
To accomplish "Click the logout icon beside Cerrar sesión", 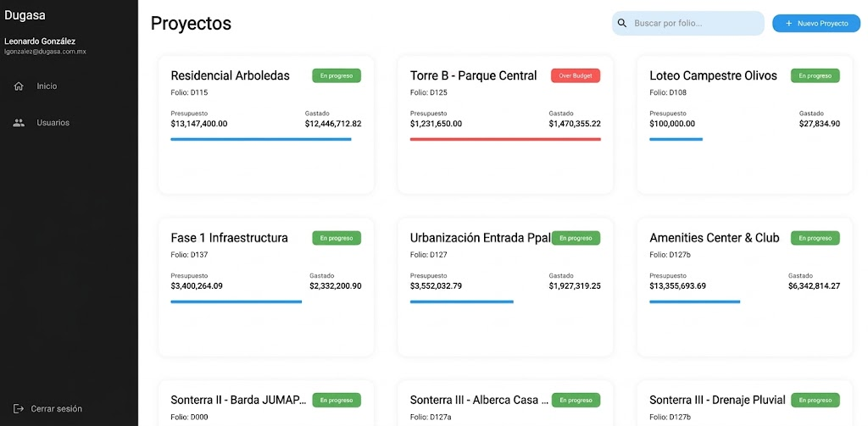I will 19,408.
